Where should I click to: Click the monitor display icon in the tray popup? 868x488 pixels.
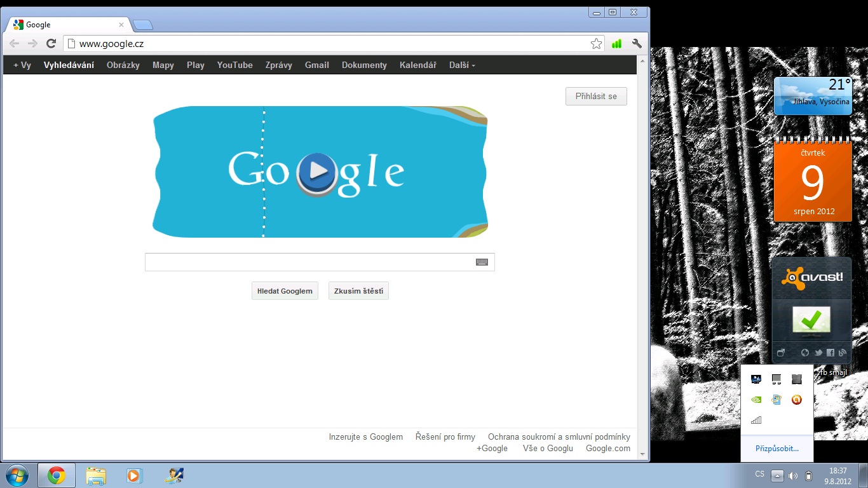click(756, 379)
